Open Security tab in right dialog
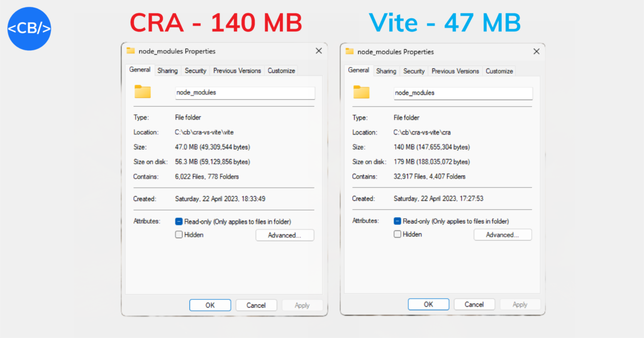The image size is (644, 338). point(414,71)
